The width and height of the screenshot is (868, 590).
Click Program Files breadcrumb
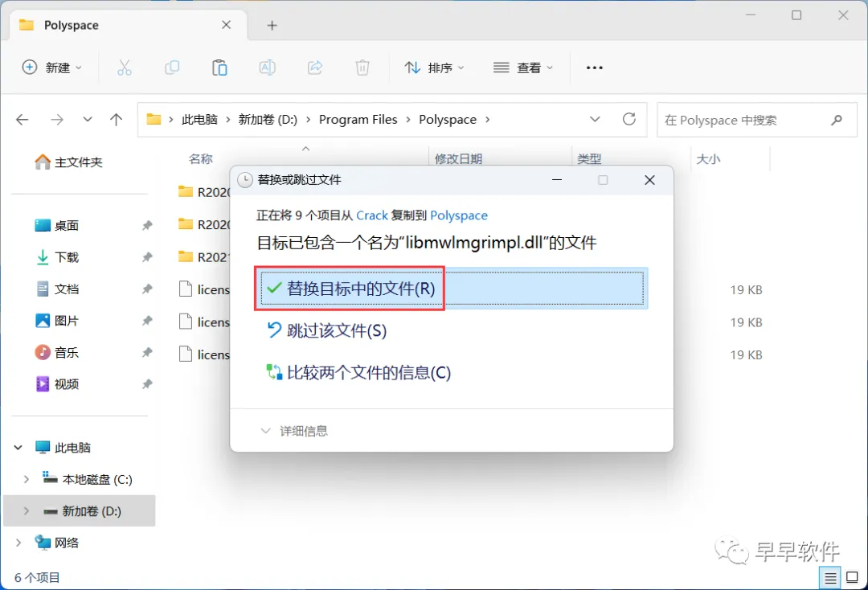click(x=358, y=120)
